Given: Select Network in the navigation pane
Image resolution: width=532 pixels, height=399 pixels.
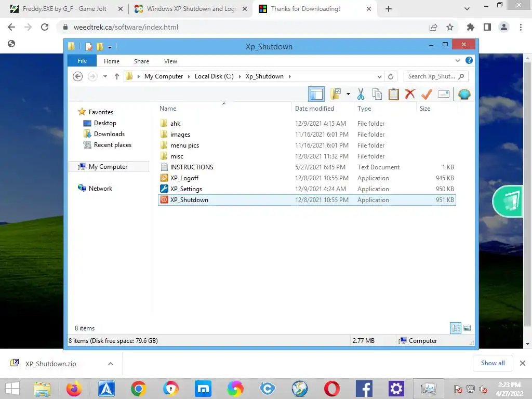Looking at the screenshot, I should 100,188.
